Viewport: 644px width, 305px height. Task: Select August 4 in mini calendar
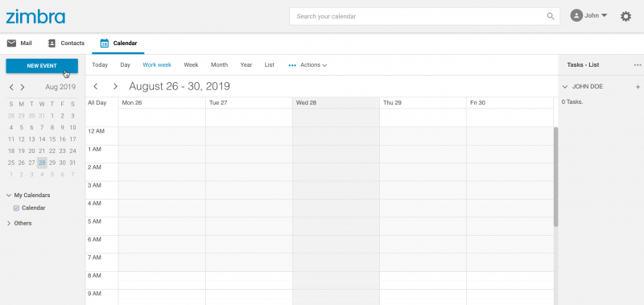point(11,128)
